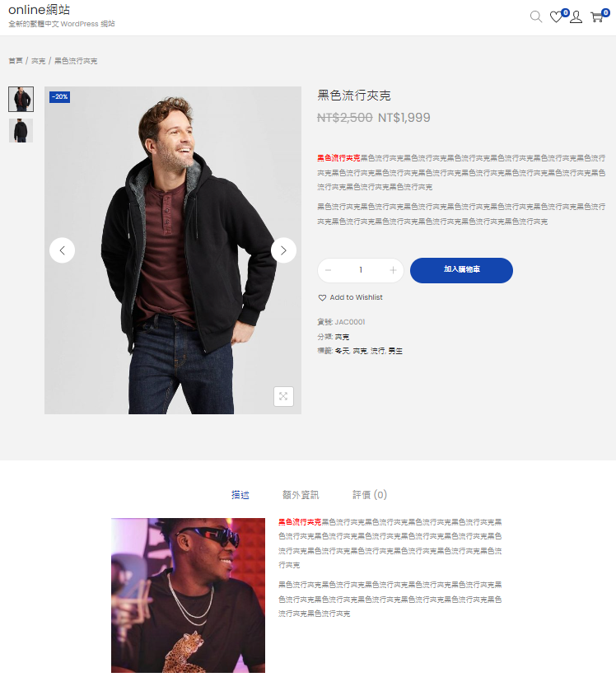
Task: Switch to the 評價 (0) tab
Action: click(370, 495)
